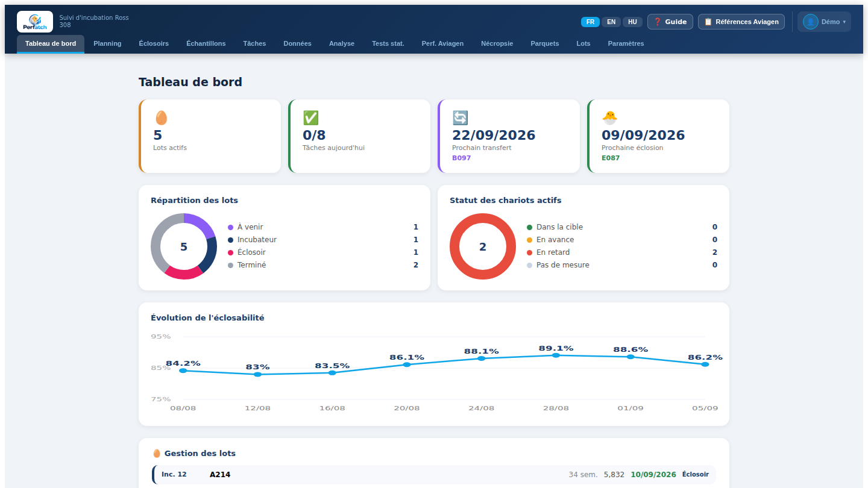Screen dimensions: 868x488
Task: Click the B097 transfer lot link
Action: tap(462, 158)
